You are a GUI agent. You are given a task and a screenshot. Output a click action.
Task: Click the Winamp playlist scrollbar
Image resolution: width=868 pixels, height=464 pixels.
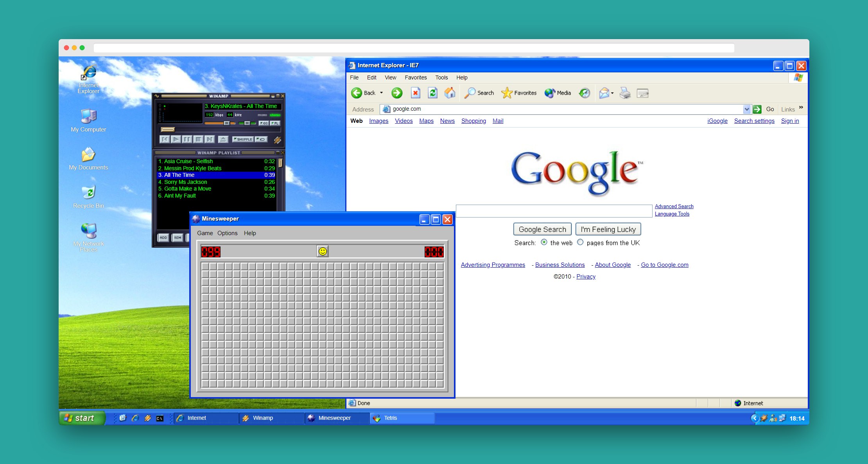pos(280,163)
